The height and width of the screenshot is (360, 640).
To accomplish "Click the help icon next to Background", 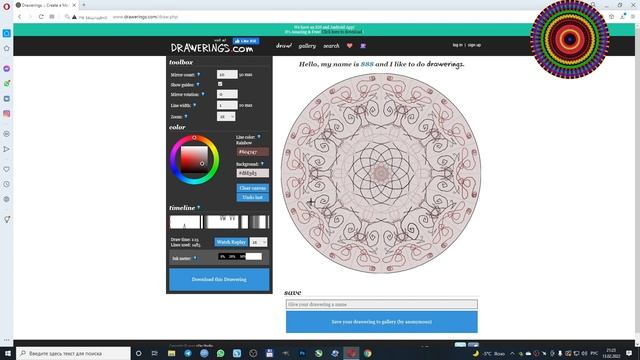I will [x=262, y=164].
